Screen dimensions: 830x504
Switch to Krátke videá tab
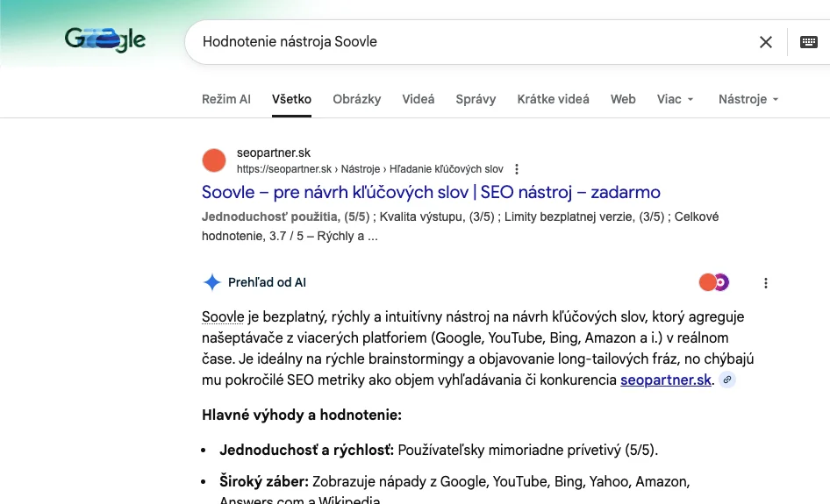[553, 99]
